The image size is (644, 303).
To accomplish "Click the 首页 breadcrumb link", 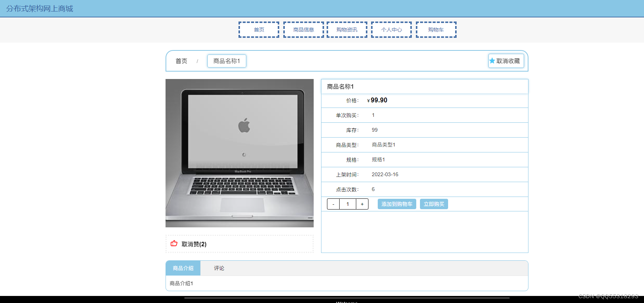I will pos(181,61).
